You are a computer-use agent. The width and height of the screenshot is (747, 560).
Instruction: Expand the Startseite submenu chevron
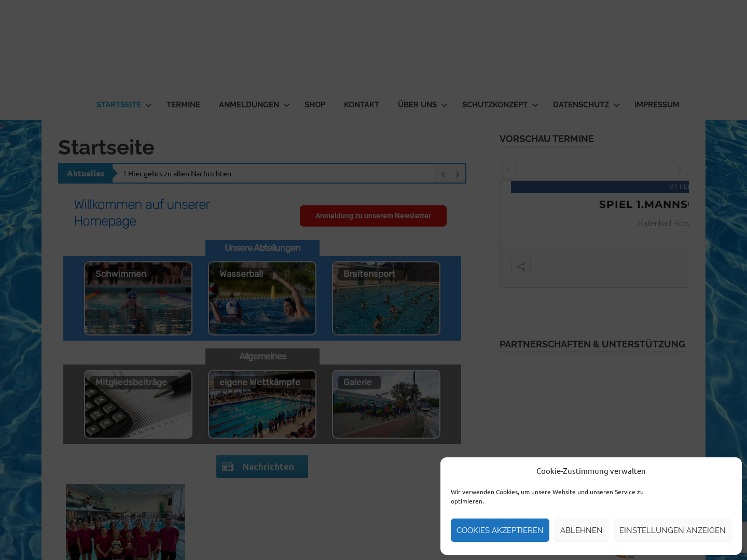click(148, 105)
